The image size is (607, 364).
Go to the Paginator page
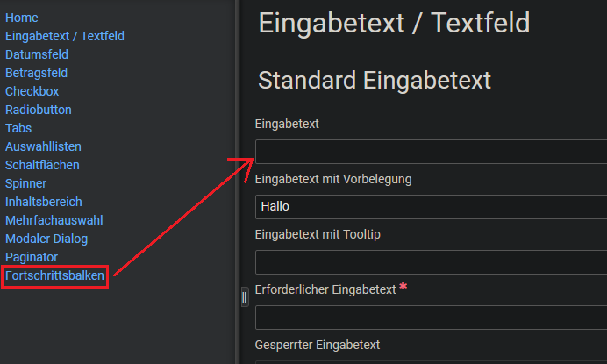[x=32, y=257]
